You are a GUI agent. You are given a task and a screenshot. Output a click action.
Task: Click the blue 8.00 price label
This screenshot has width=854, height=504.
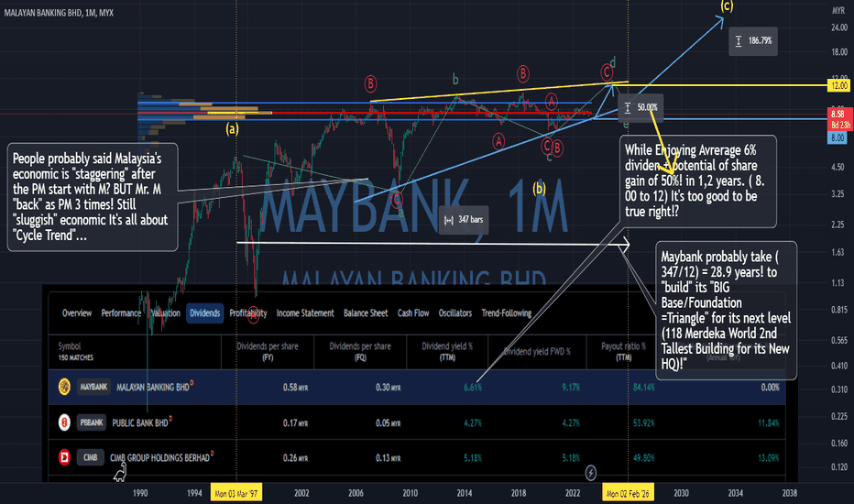click(838, 137)
